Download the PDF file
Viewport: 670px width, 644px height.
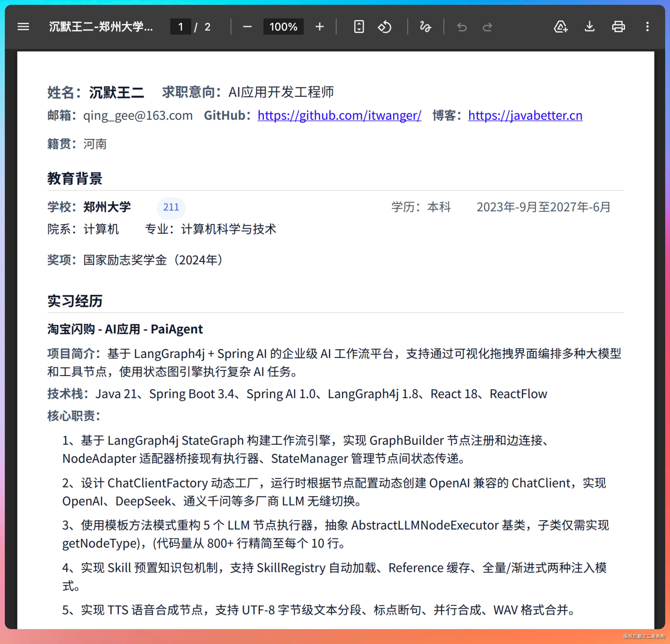pos(589,27)
